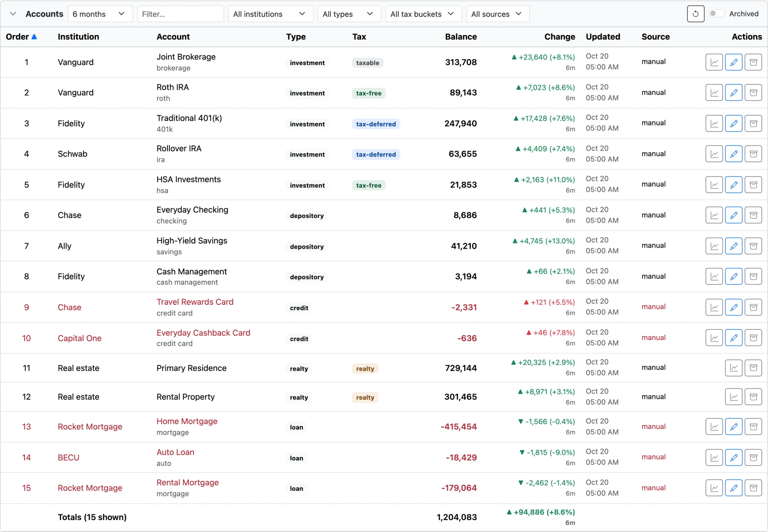768x532 pixels.
Task: Edit the HSA Investments account
Action: pos(734,185)
